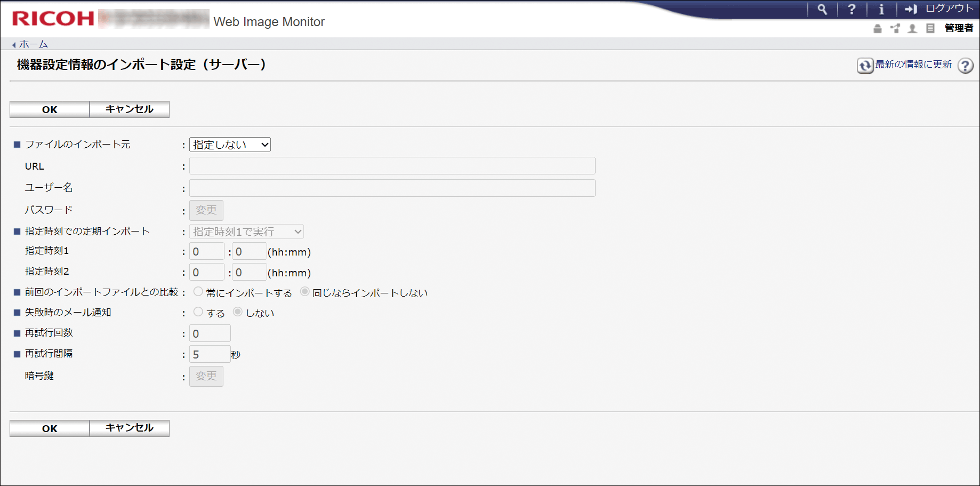Click 指定時刻2 hour field
Viewport: 980px width, 486px height.
pos(207,272)
